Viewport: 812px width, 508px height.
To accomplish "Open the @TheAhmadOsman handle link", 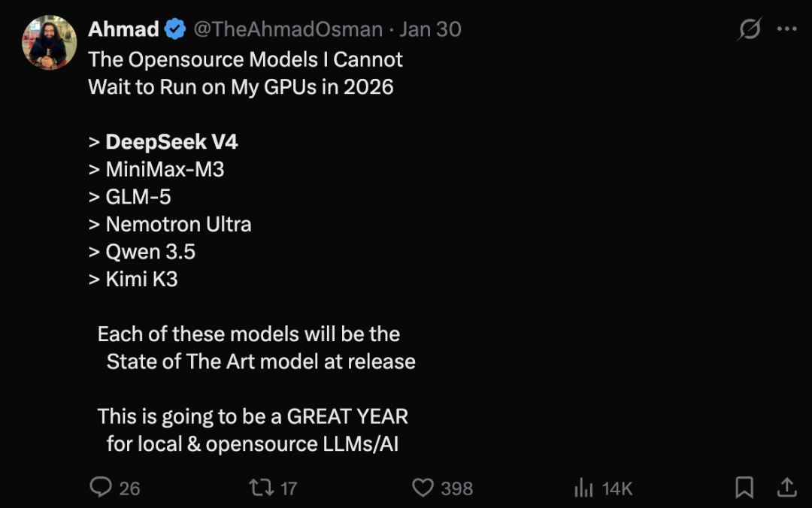I will click(x=288, y=29).
